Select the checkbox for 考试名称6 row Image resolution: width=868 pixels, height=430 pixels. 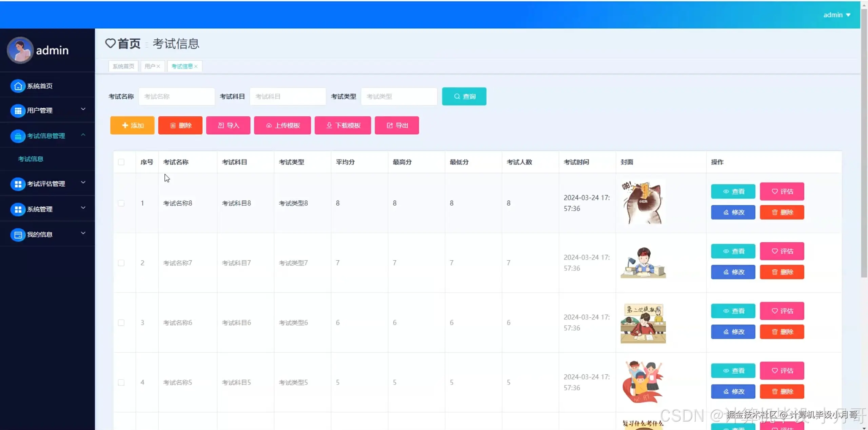[121, 323]
